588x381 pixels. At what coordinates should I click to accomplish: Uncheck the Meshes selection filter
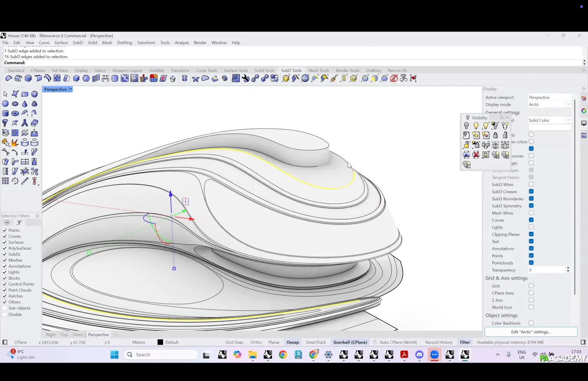[4, 260]
